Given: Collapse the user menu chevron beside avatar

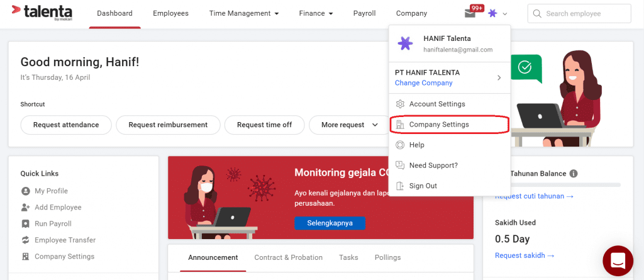Looking at the screenshot, I should tap(505, 14).
